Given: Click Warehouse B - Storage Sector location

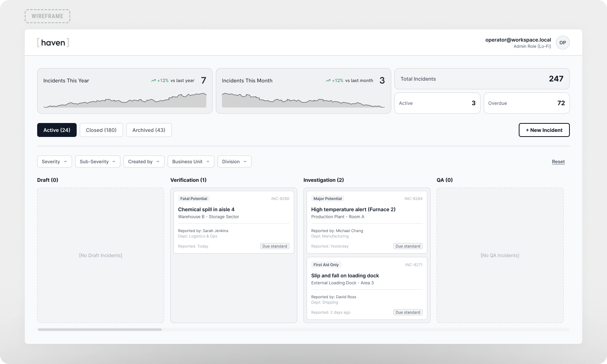Looking at the screenshot, I should (x=209, y=217).
